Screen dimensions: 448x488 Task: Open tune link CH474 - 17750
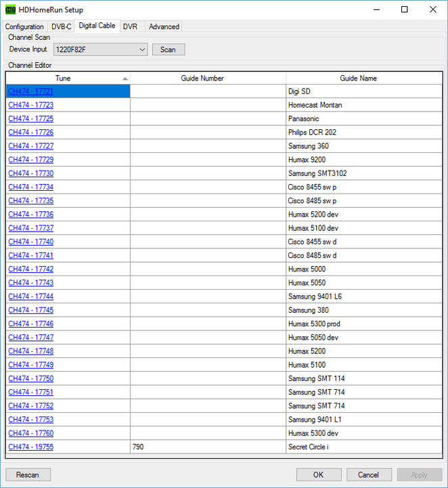31,378
